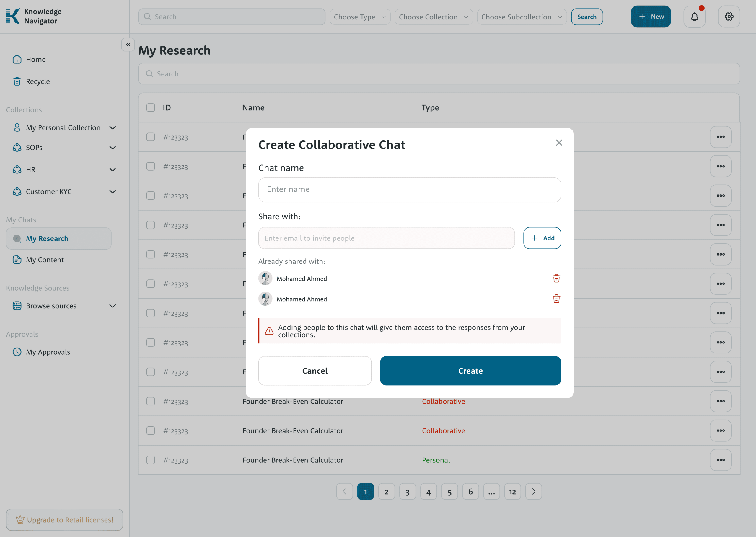Open the Recycle bin section
756x537 pixels.
click(x=38, y=81)
